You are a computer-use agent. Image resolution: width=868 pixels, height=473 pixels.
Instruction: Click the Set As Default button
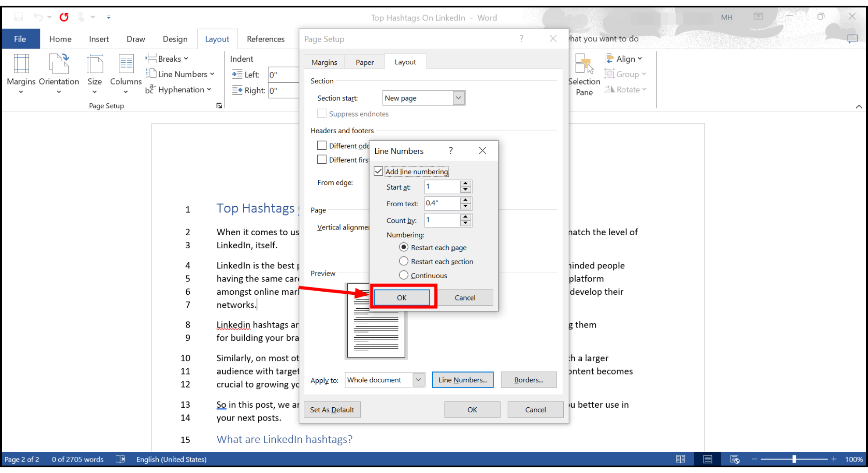pyautogui.click(x=332, y=409)
